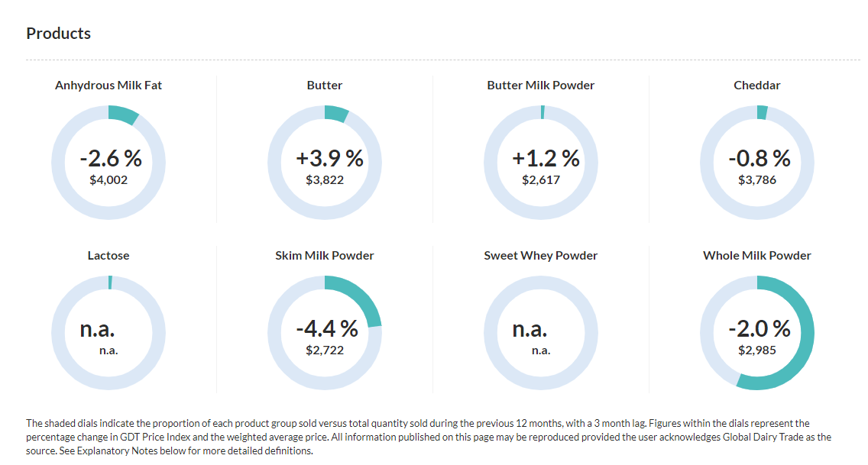Select the Lactose product heading
868x465 pixels.
coord(108,256)
